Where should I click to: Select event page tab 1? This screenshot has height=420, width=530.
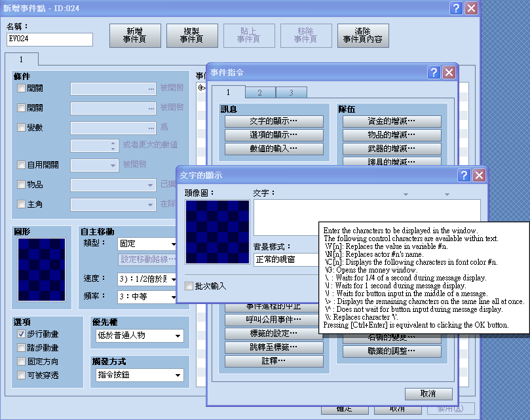22,60
